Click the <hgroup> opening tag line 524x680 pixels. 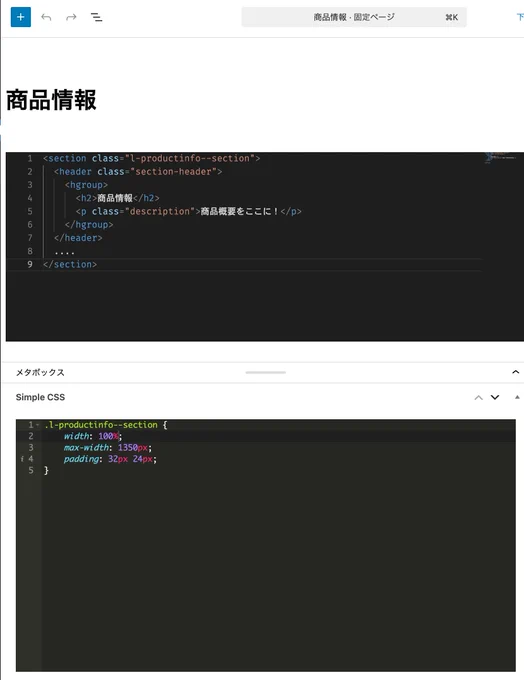click(x=86, y=185)
